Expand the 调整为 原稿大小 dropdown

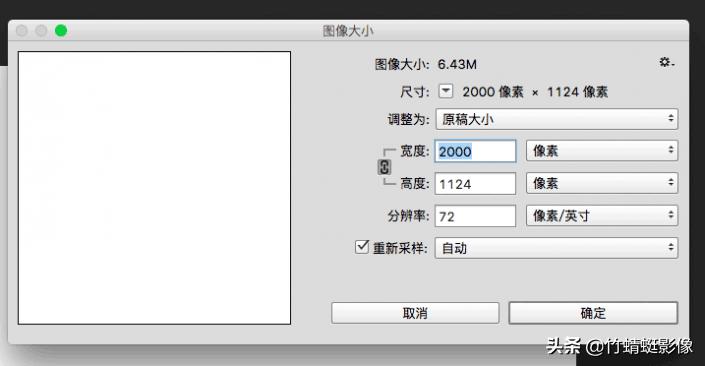[x=557, y=119]
